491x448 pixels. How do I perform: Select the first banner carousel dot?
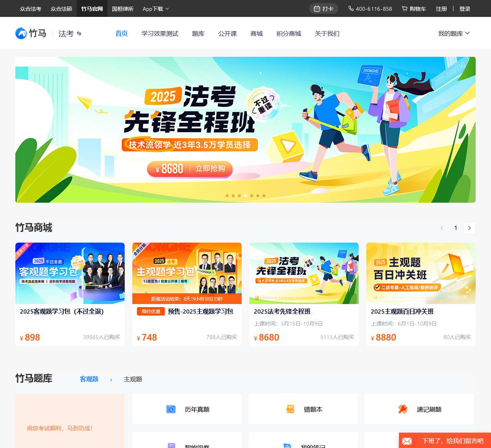coord(227,196)
